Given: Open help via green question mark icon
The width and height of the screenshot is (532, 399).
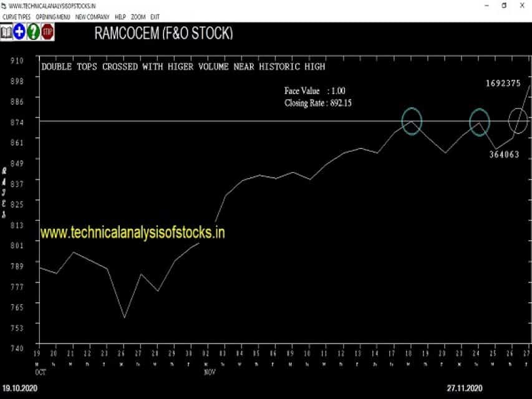Looking at the screenshot, I should [x=33, y=32].
